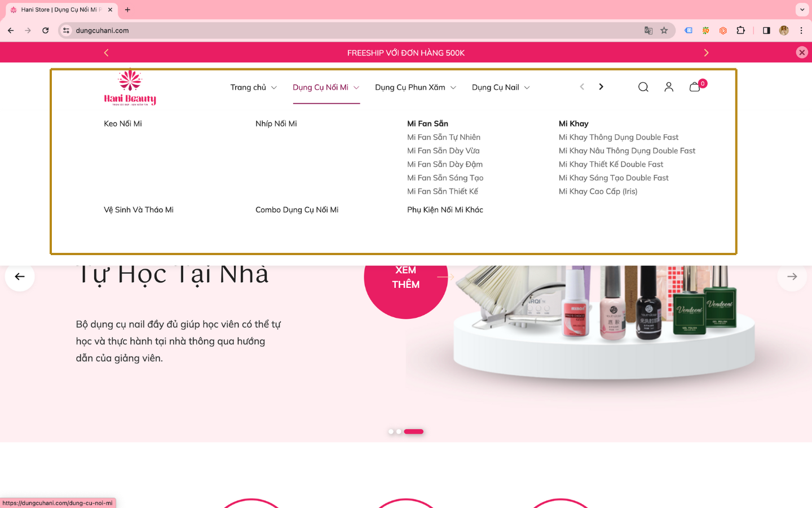Open browser Extensions puzzle icon
The height and width of the screenshot is (508, 812).
pyautogui.click(x=741, y=30)
